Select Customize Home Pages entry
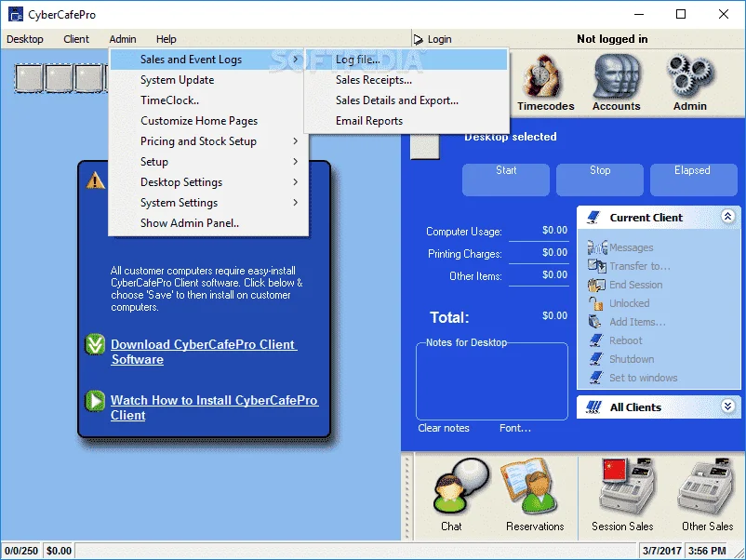The height and width of the screenshot is (560, 746). pyautogui.click(x=208, y=121)
